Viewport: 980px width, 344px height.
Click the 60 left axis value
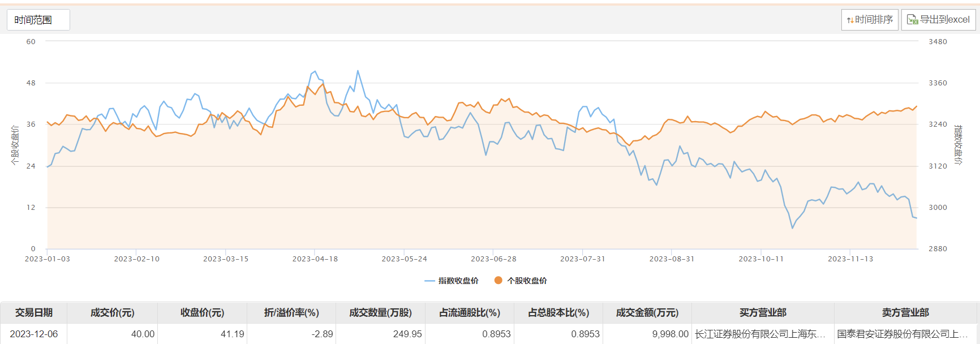pyautogui.click(x=31, y=42)
